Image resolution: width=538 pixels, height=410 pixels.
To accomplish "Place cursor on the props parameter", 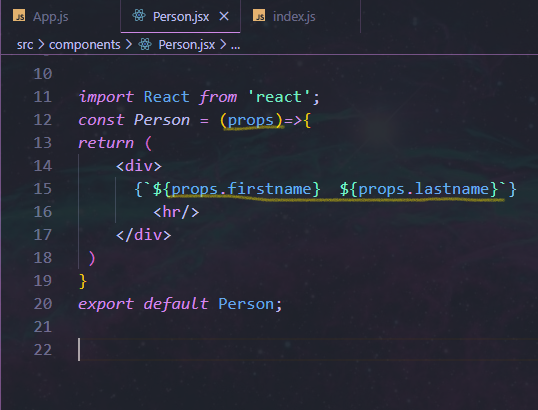I will click(x=250, y=120).
